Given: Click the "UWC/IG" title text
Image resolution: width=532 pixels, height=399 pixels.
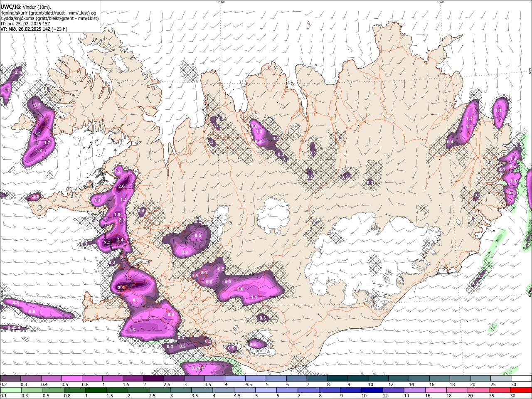Looking at the screenshot, I should click(x=10, y=7).
